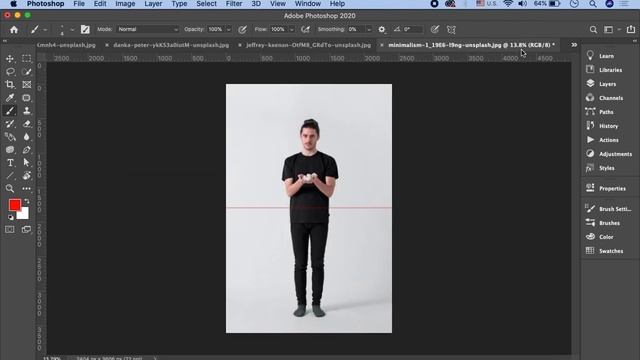Swap foreground and background colors
The width and height of the screenshot is (640, 360).
pos(27,201)
